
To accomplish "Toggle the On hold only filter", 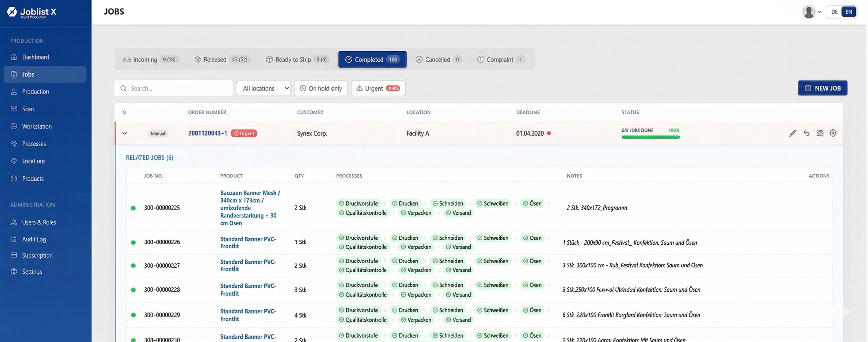I will [321, 88].
